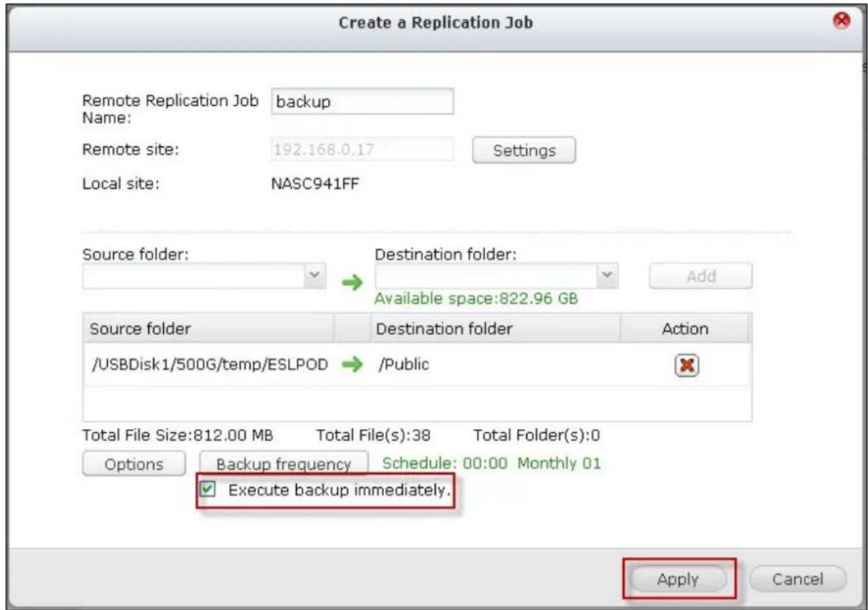Viewport: 868px width, 610px height.
Task: Click the Total File Size:812.00 MB text
Action: pos(178,435)
